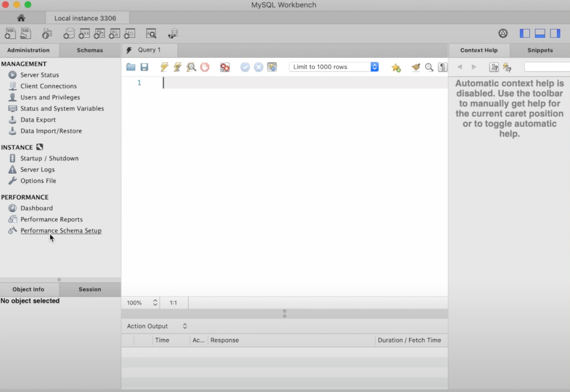The width and height of the screenshot is (570, 392).
Task: Switch to the Administration tab
Action: (28, 50)
